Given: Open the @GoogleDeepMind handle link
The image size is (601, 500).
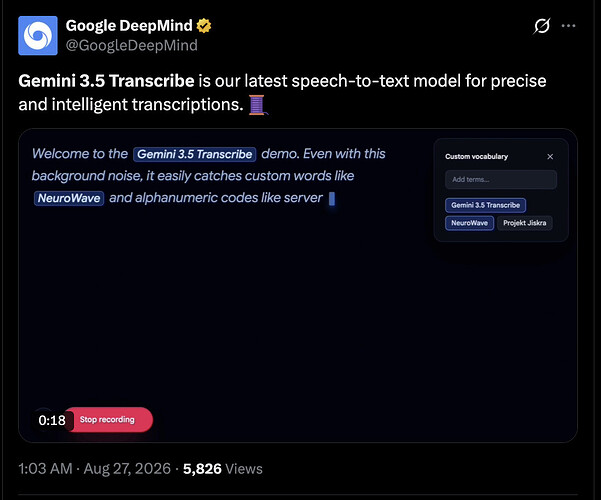Looking at the screenshot, I should [131, 45].
